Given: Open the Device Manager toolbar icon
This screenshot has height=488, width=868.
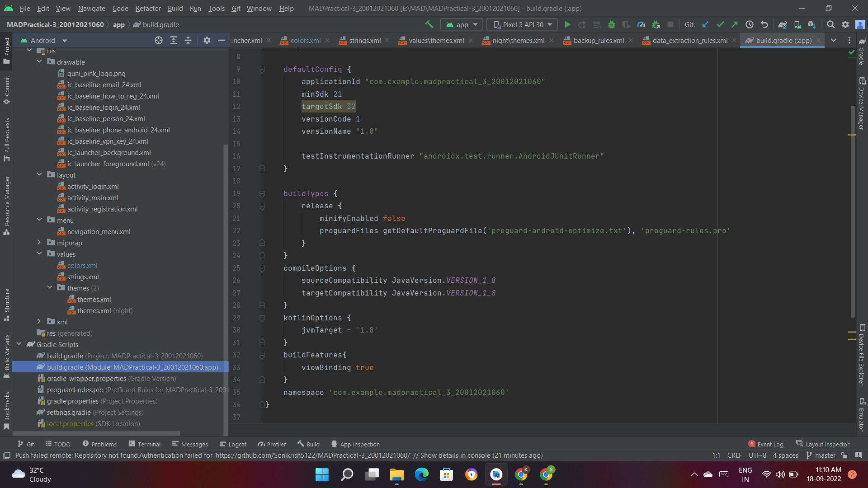Looking at the screenshot, I should pos(797,24).
